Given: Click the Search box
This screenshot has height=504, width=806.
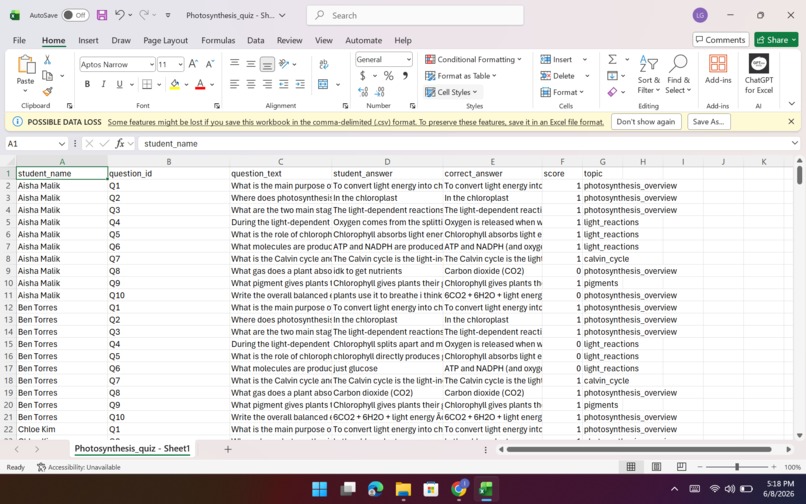Looking at the screenshot, I should click(x=415, y=15).
